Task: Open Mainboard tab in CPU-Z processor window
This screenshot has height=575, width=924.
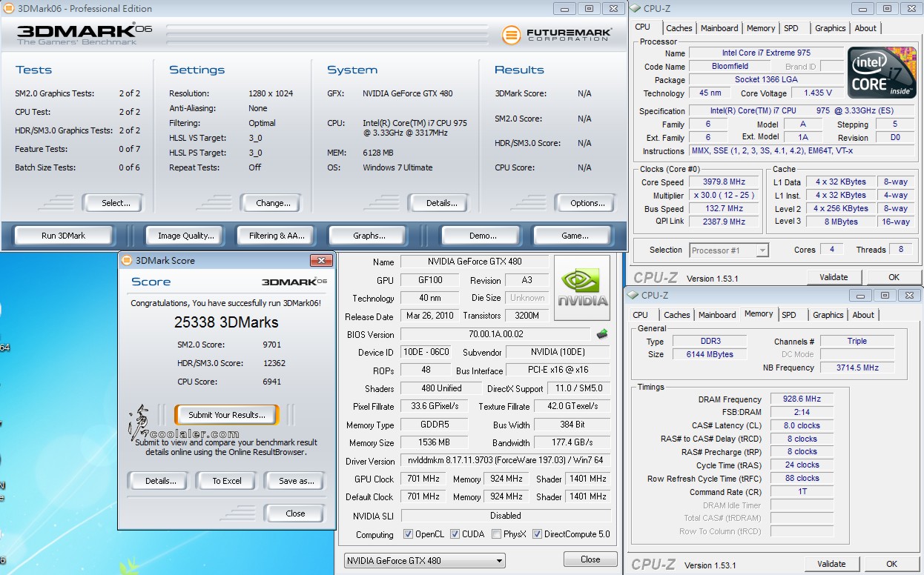Action: point(719,28)
